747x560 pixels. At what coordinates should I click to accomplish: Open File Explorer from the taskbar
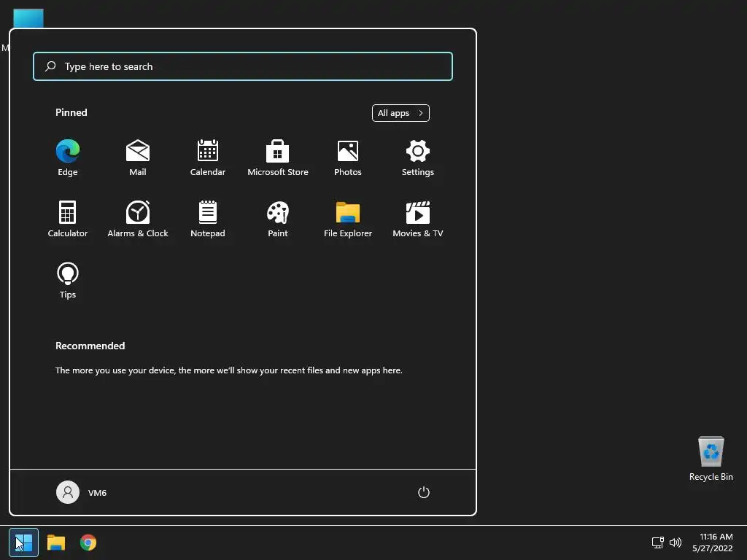point(55,542)
